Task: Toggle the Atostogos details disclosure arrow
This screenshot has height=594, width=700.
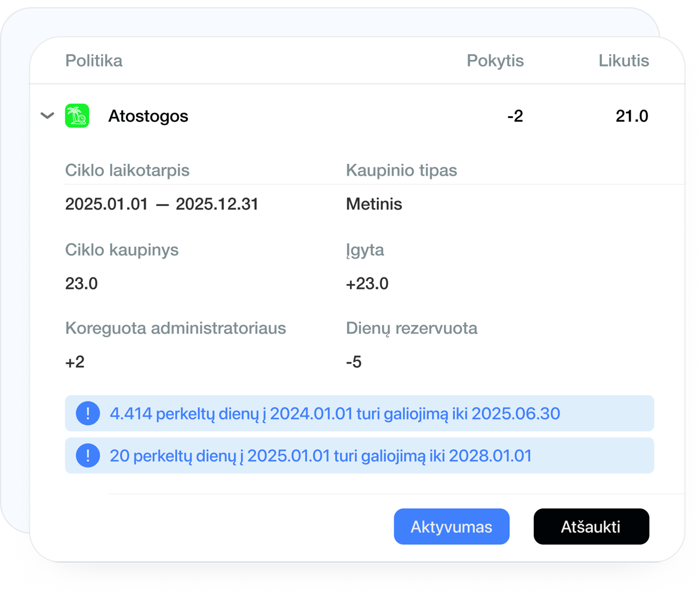Action: click(47, 116)
